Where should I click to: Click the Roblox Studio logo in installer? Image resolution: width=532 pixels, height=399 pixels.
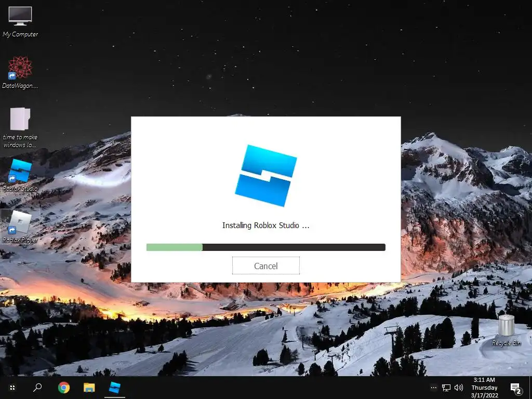pos(265,176)
